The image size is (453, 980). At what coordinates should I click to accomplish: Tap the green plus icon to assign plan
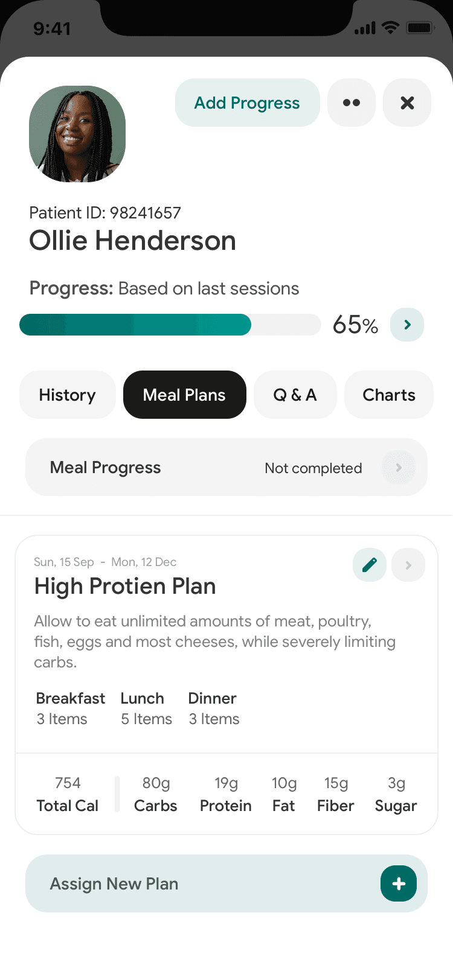(x=399, y=883)
